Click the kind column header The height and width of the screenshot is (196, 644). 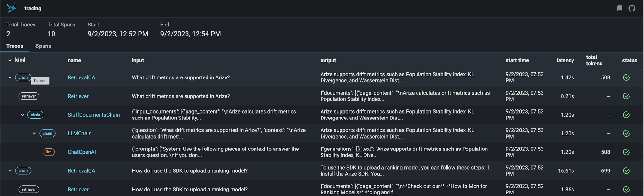point(20,60)
